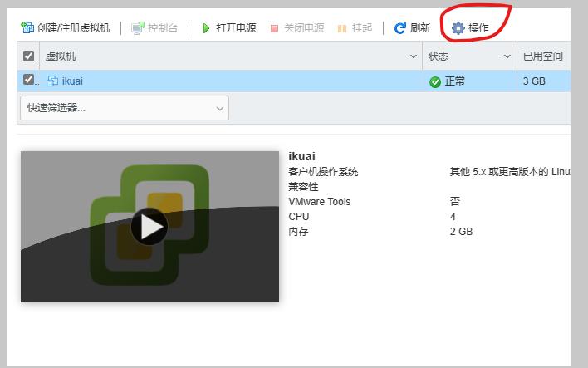Screen dimensions: 588x368
Task: Click the CPU value 4
Action: point(453,217)
